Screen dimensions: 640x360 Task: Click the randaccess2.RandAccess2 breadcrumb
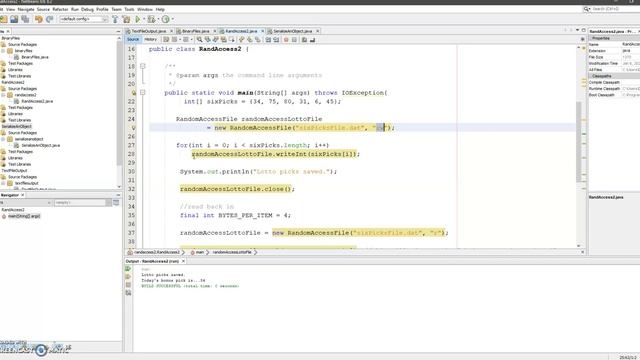click(157, 252)
